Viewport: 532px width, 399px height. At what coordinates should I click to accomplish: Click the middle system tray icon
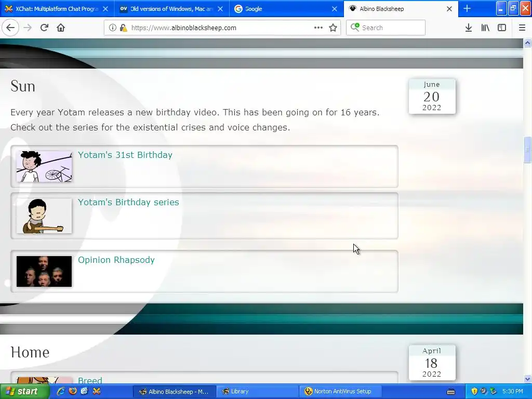[484, 391]
